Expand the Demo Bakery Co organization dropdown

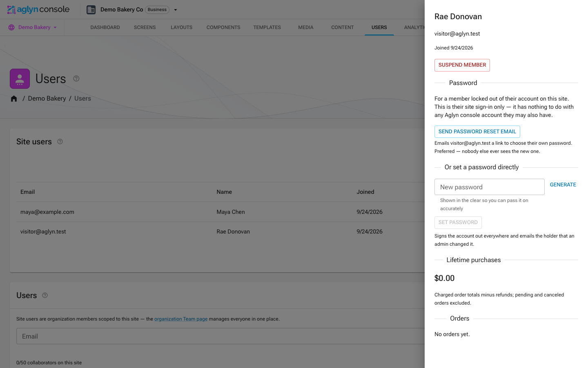pos(176,10)
